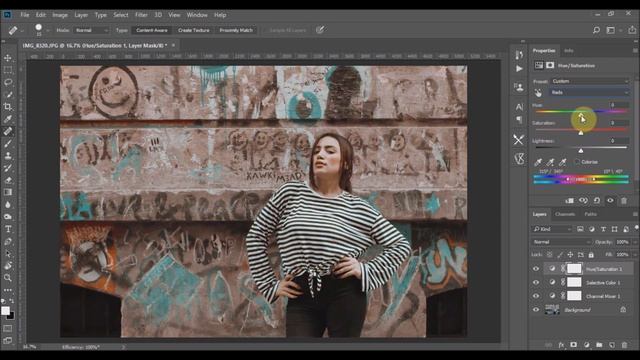
Task: Click the foreground color swatch
Action: pyautogui.click(x=5, y=311)
